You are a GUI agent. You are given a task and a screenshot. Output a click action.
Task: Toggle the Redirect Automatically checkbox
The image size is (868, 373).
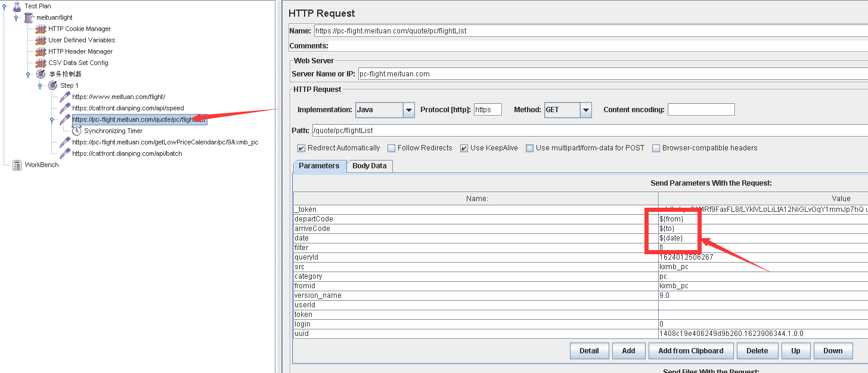[x=301, y=148]
